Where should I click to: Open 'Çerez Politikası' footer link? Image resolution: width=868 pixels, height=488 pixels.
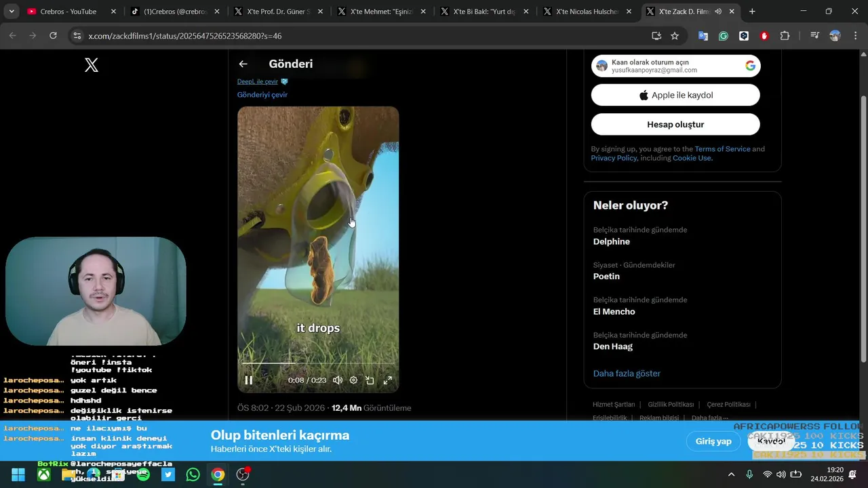pyautogui.click(x=728, y=405)
